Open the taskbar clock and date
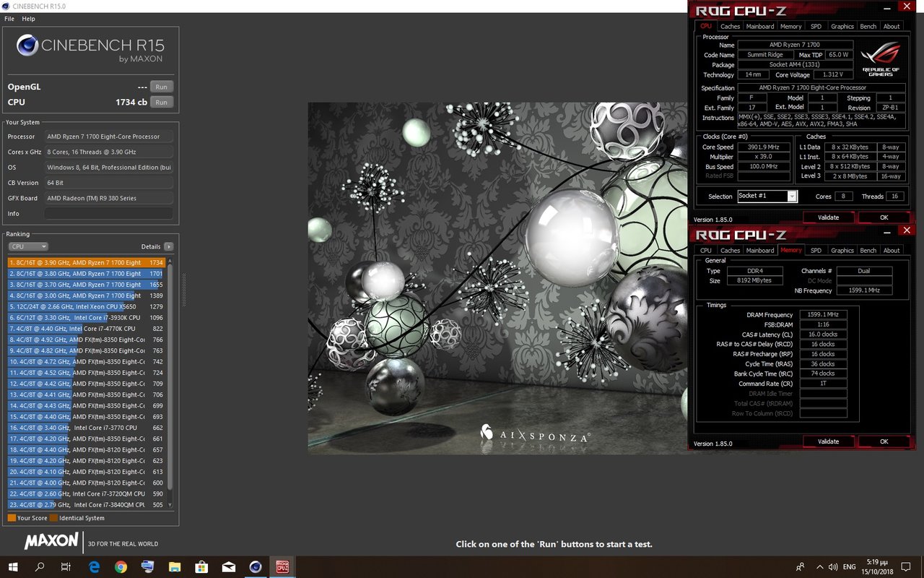Image resolution: width=924 pixels, height=578 pixels. pyautogui.click(x=878, y=567)
